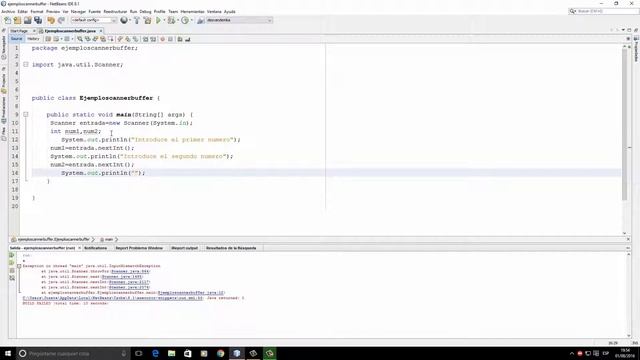Click the Uncomment editor toolbar icon

pyautogui.click(x=187, y=39)
